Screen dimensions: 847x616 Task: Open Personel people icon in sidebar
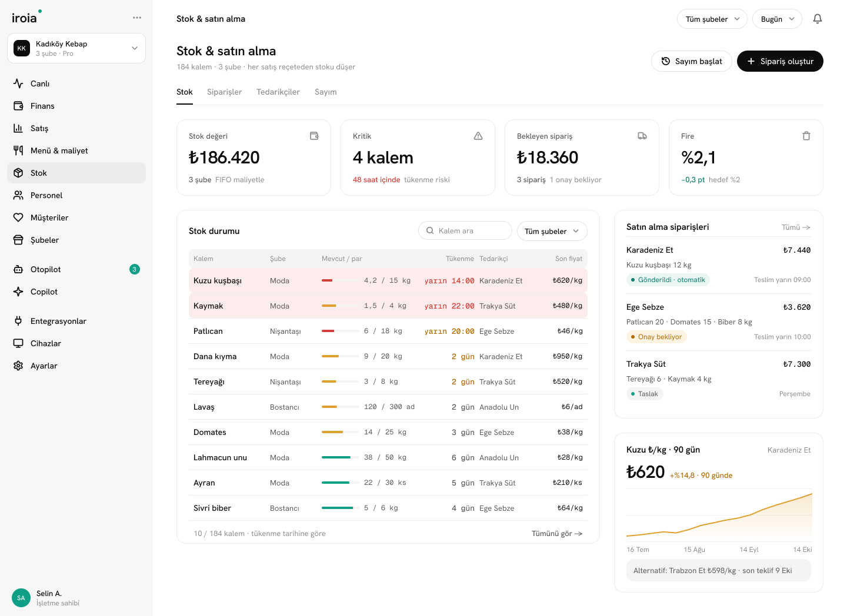tap(18, 195)
